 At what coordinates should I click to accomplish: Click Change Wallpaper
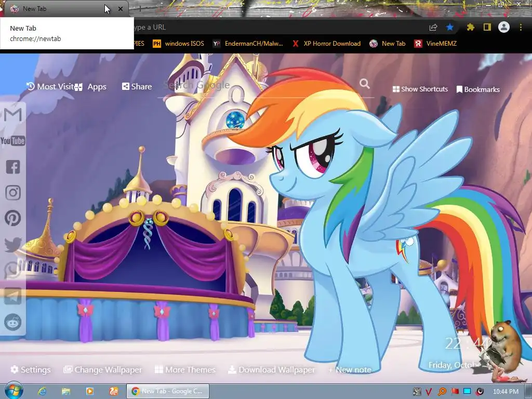click(103, 369)
